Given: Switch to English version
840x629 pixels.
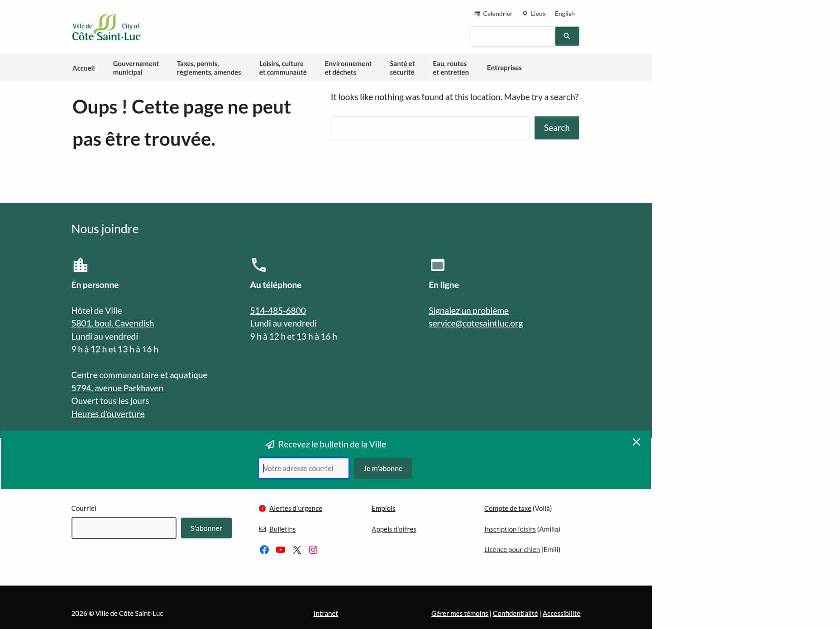Looking at the screenshot, I should coord(564,13).
